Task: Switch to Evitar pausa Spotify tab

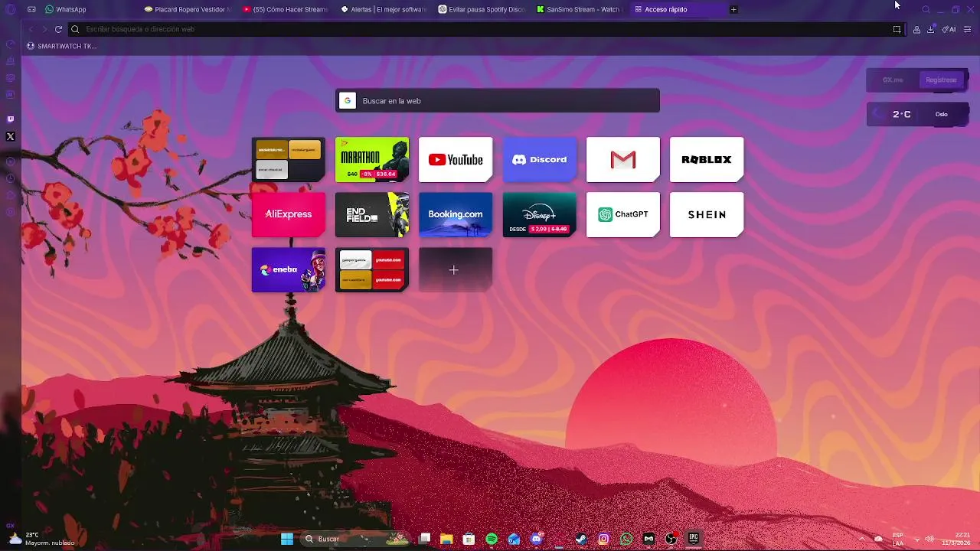Action: pyautogui.click(x=482, y=9)
